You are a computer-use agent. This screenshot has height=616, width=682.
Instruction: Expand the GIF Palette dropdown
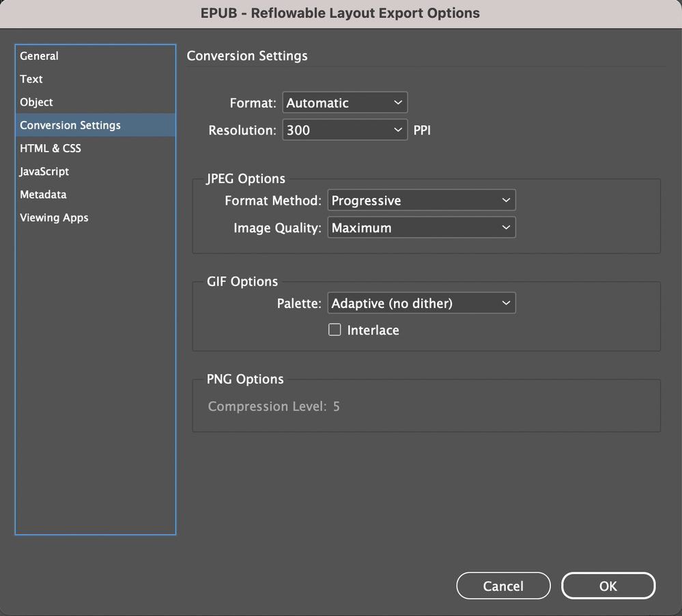pos(421,303)
